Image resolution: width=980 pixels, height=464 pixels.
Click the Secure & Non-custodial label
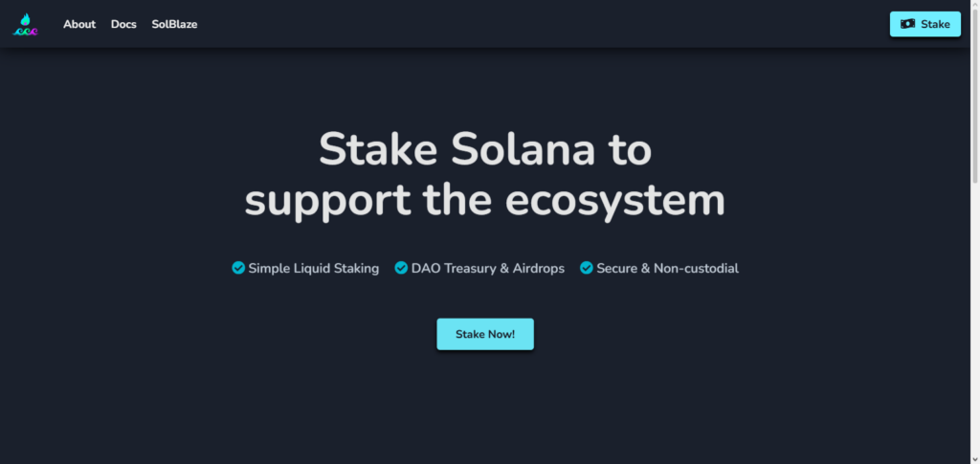(x=667, y=269)
